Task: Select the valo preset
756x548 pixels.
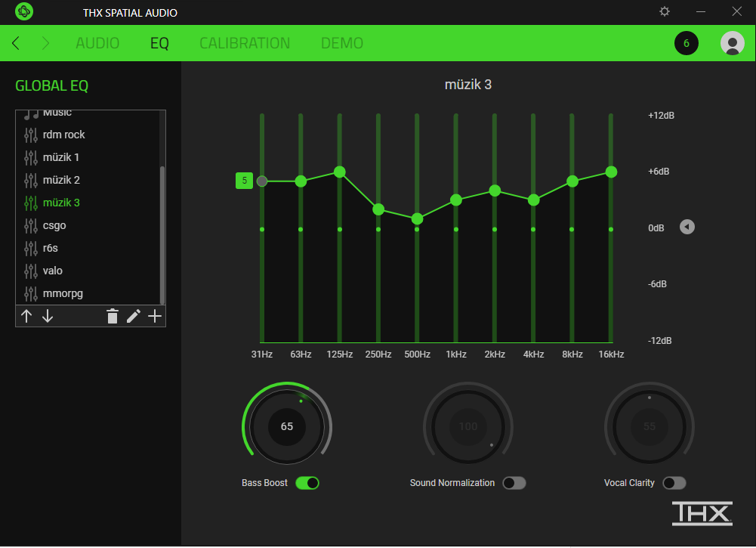Action: click(88, 271)
